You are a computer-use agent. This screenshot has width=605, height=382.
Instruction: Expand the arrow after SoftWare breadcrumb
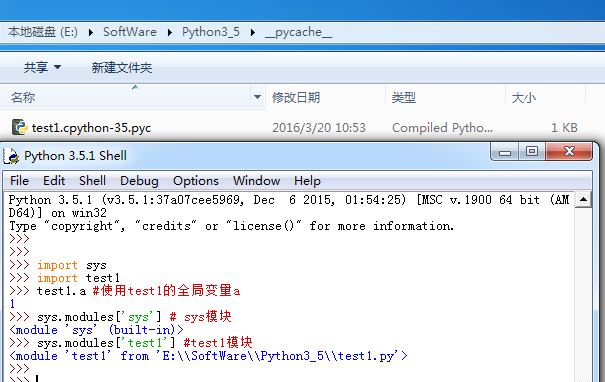coord(170,32)
